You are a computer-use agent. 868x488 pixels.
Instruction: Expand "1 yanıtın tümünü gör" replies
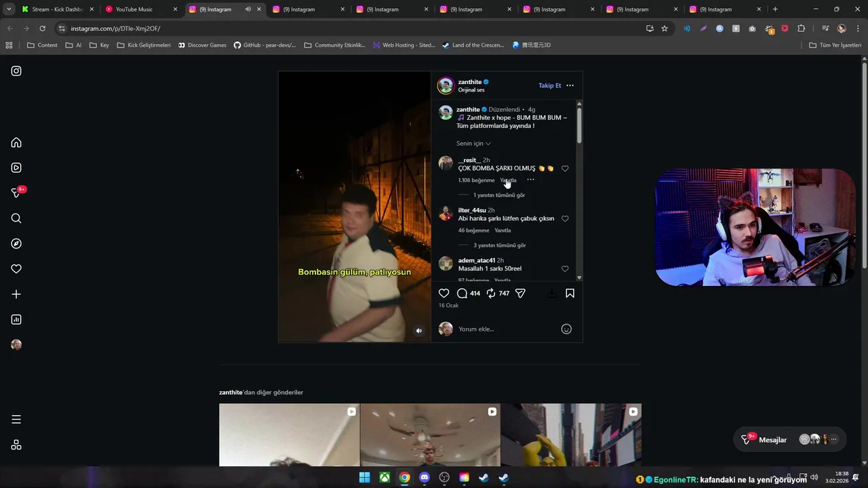point(499,195)
